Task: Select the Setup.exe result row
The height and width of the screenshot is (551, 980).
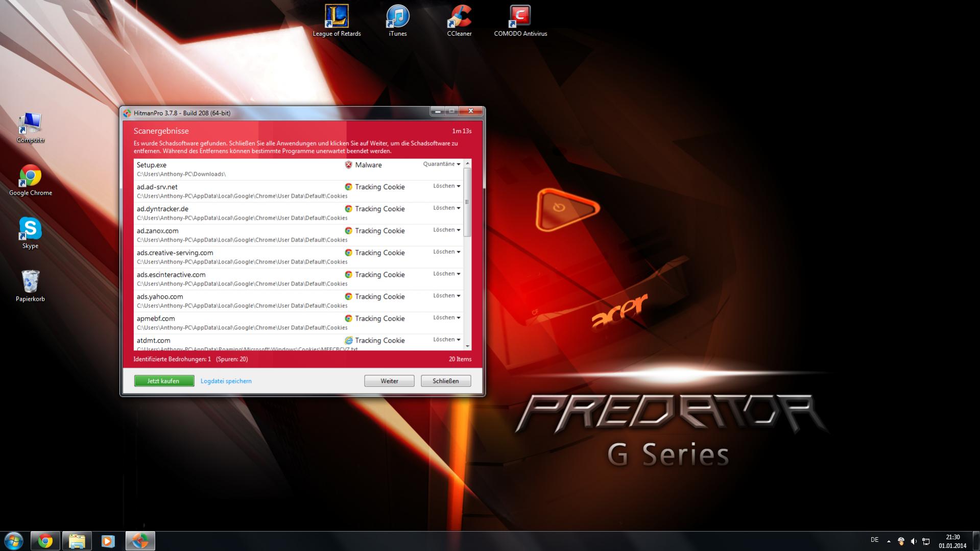Action: pos(299,169)
